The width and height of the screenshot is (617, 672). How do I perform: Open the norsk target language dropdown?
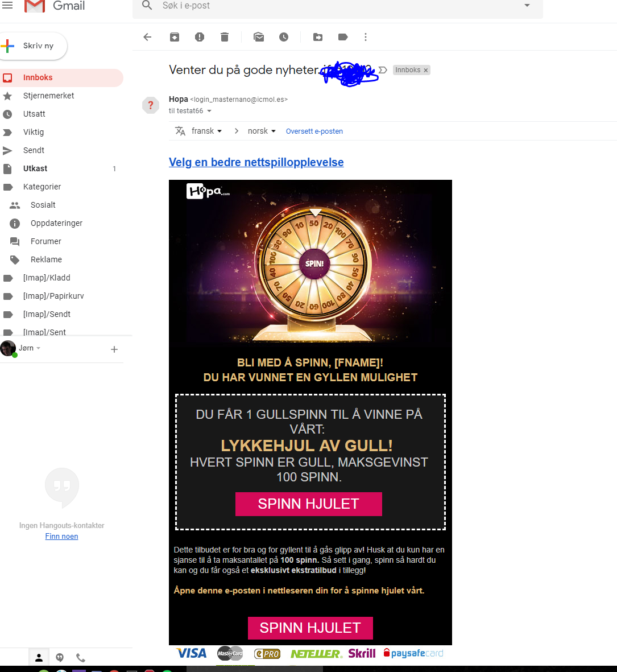[x=262, y=131]
